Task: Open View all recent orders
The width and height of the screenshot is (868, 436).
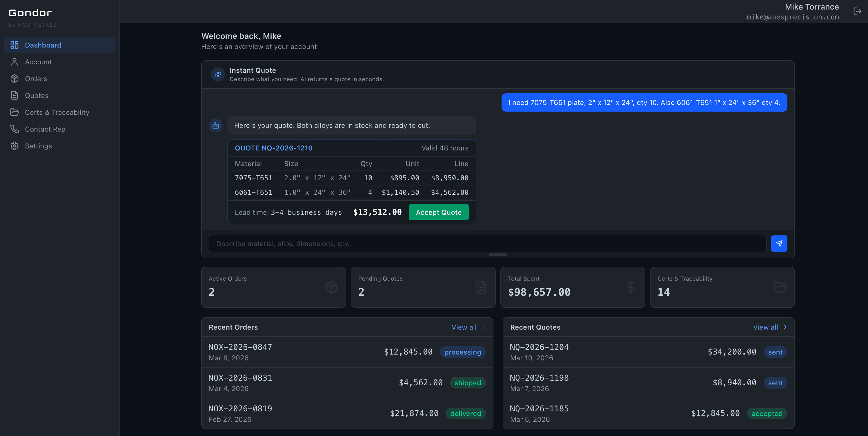Action: pyautogui.click(x=468, y=327)
